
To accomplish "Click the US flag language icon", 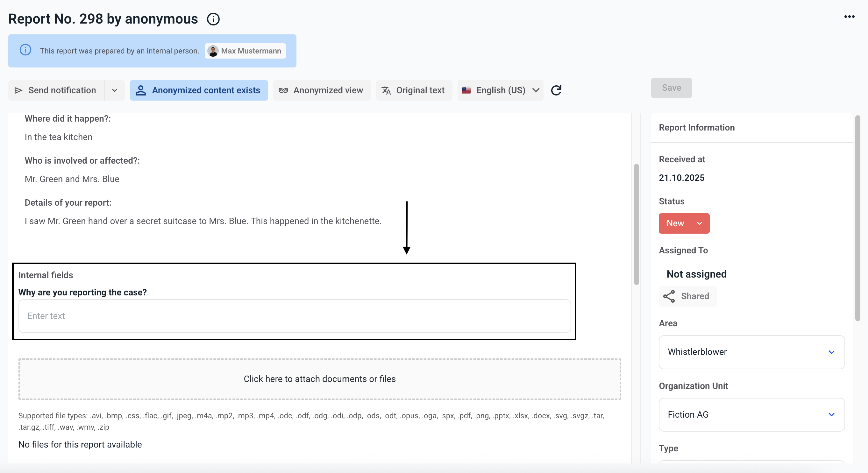I will [x=466, y=90].
